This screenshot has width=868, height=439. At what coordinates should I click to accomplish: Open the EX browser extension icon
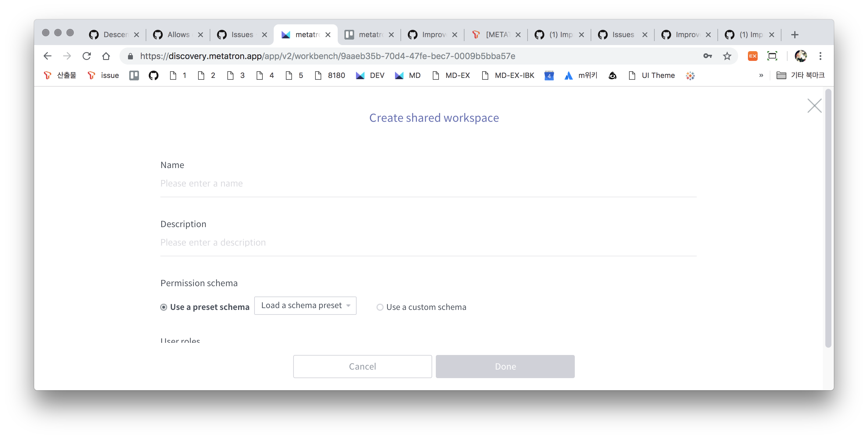pos(753,56)
